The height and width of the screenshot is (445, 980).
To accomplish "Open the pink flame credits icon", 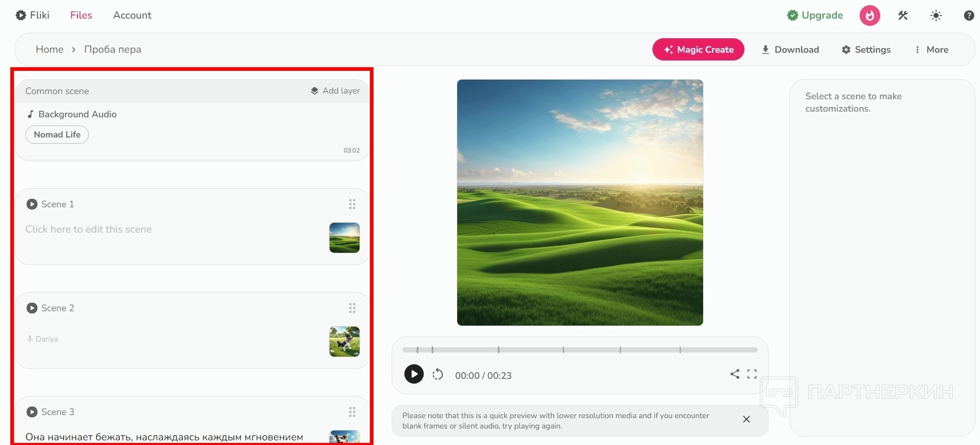I will tap(870, 16).
